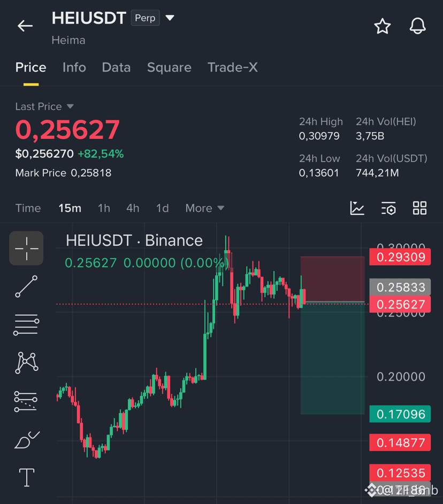
Task: Select the 1d chart interval
Action: coord(163,208)
